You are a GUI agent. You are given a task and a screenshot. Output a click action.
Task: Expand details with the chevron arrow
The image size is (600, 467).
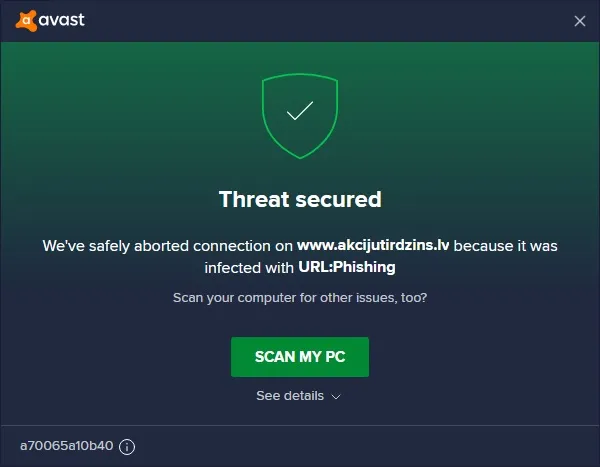point(336,397)
